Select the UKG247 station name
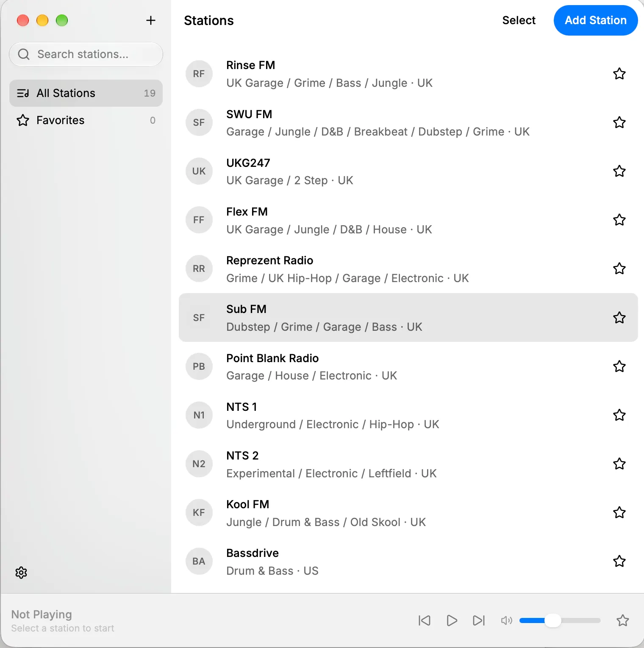The width and height of the screenshot is (644, 648). pos(248,163)
